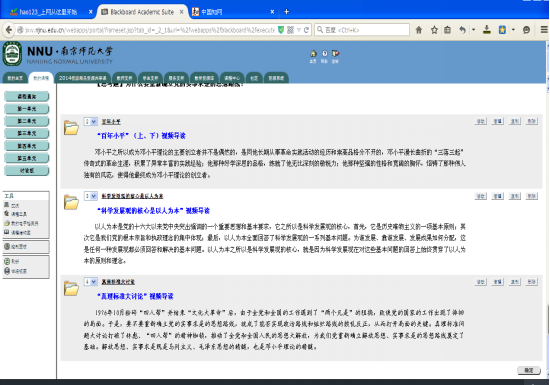Image resolution: width=550 pixels, height=385 pixels.
Task: Open the 百年小平 underlined title link
Action: click(x=111, y=122)
